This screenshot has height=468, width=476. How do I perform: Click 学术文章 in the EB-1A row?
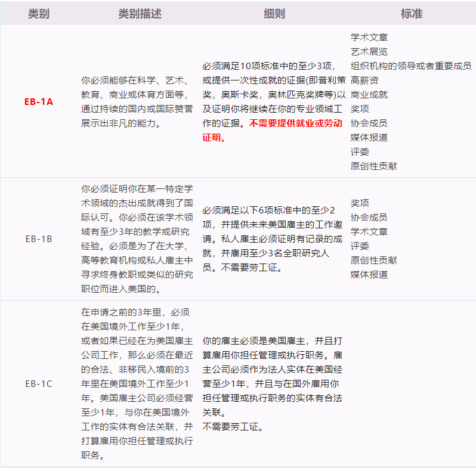(369, 37)
